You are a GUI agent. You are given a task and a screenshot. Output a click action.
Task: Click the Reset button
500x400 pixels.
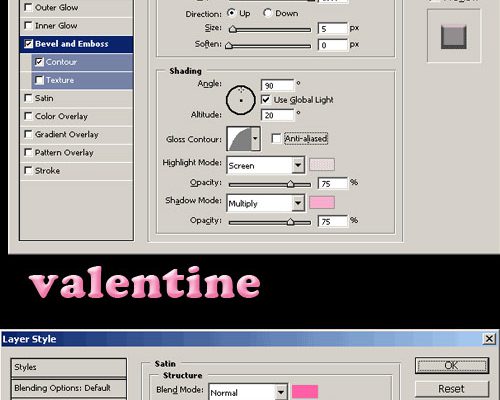pos(452,389)
